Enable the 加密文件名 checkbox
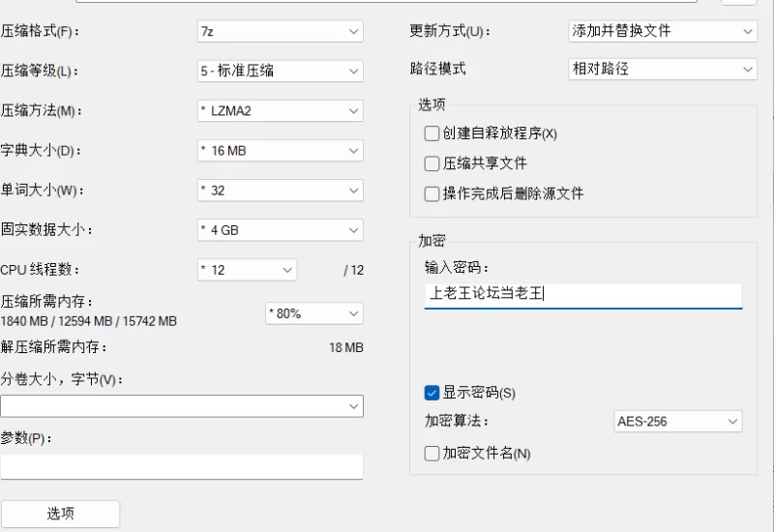774x532 pixels. click(432, 453)
